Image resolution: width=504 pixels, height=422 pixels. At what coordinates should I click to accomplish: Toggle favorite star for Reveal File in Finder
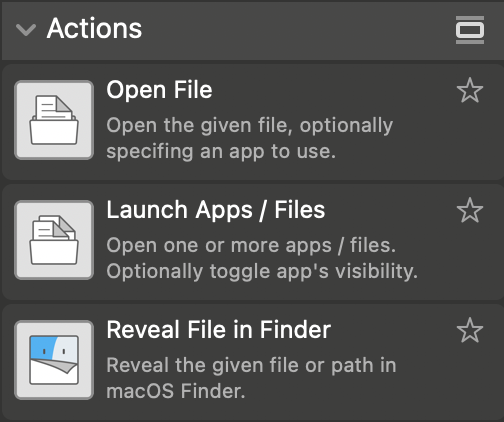pos(470,330)
